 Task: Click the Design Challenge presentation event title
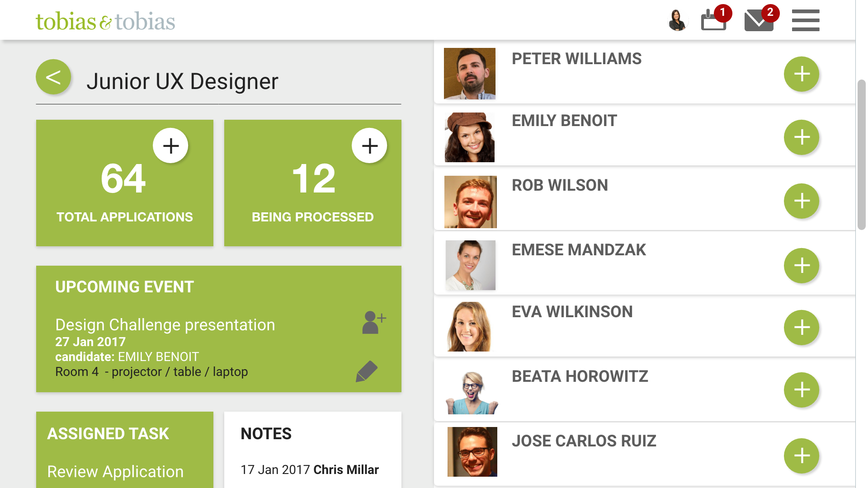pos(165,325)
